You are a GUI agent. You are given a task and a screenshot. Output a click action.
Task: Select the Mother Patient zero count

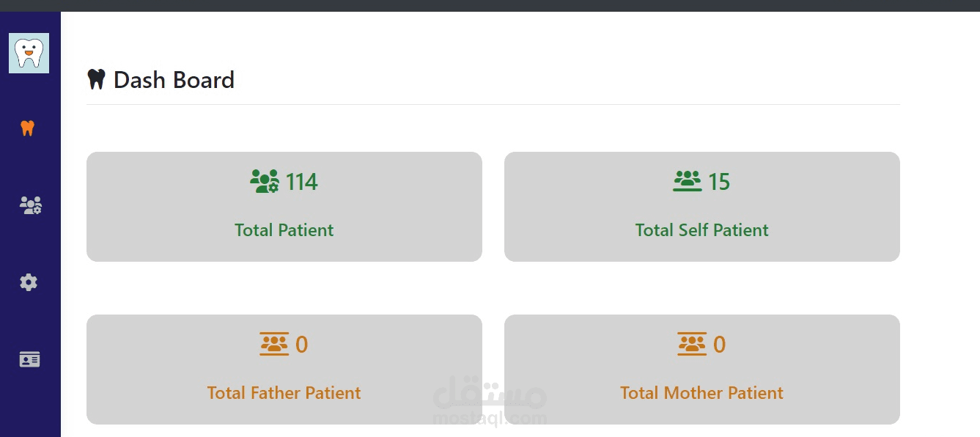pyautogui.click(x=719, y=345)
